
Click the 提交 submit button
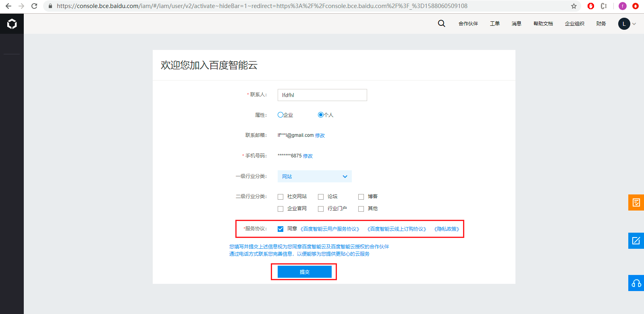[x=305, y=272]
